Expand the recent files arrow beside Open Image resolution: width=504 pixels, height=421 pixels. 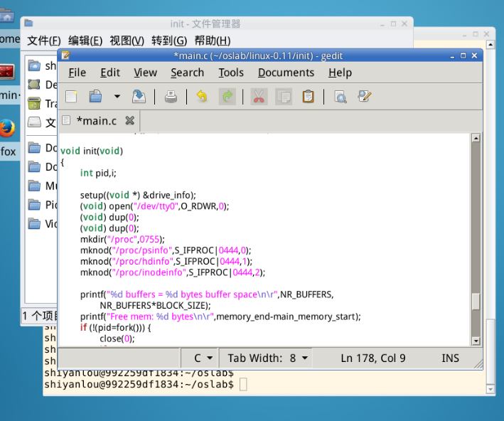point(117,97)
